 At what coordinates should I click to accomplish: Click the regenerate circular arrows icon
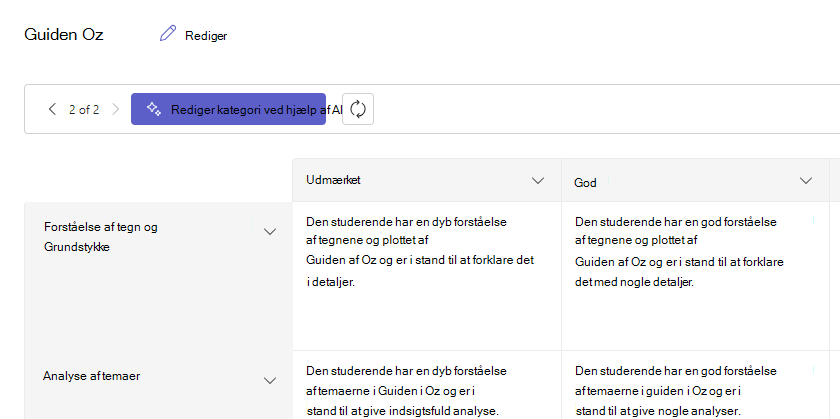pyautogui.click(x=358, y=109)
